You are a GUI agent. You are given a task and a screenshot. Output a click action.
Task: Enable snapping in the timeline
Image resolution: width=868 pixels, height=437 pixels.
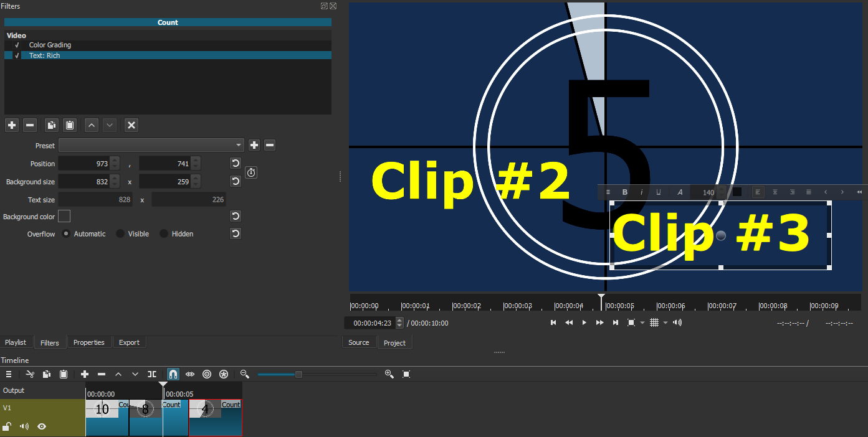click(173, 374)
